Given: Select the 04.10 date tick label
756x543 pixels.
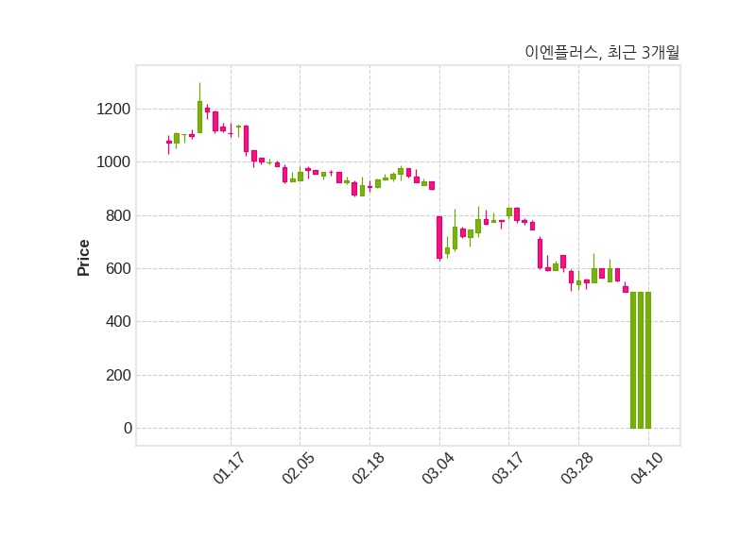Looking at the screenshot, I should (647, 467).
